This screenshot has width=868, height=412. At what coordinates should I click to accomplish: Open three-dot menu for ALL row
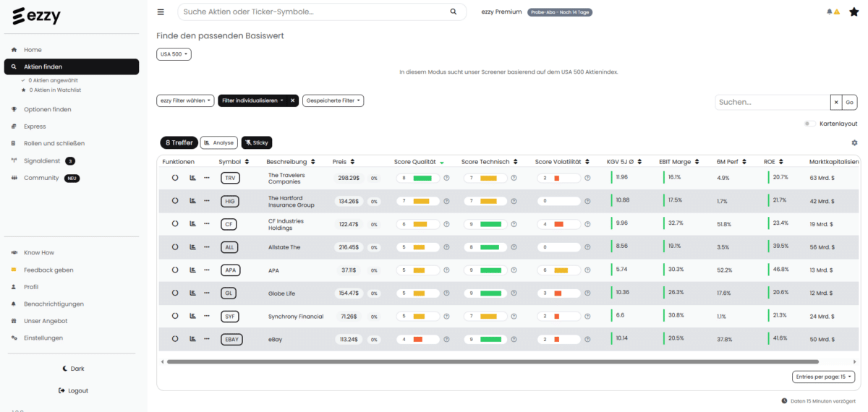tap(207, 247)
